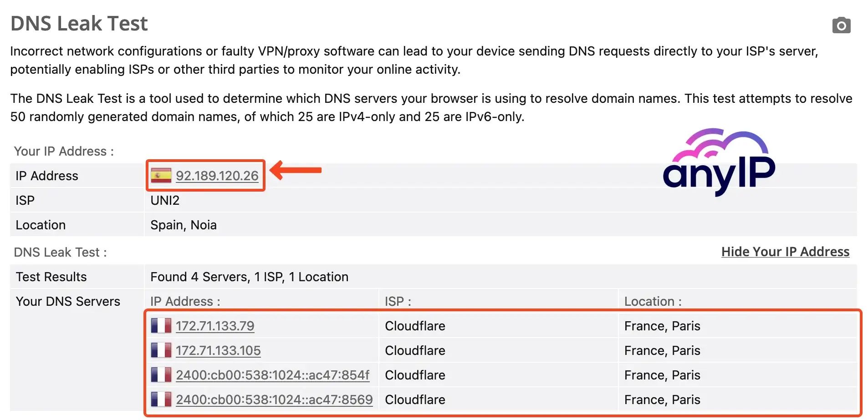
Task: Click the Hide Your IP Address link
Action: (x=785, y=252)
